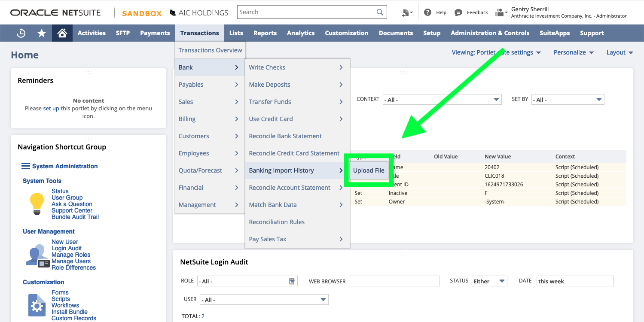Viewport: 644px width, 322px height.
Task: Click the set up link in Reminders portlet
Action: [51, 108]
